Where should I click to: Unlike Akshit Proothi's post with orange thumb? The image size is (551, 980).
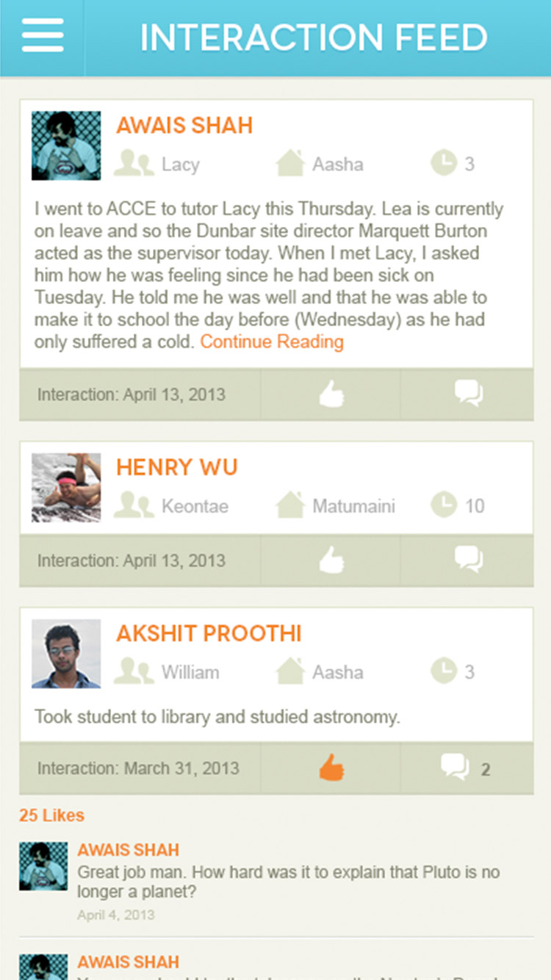click(331, 768)
